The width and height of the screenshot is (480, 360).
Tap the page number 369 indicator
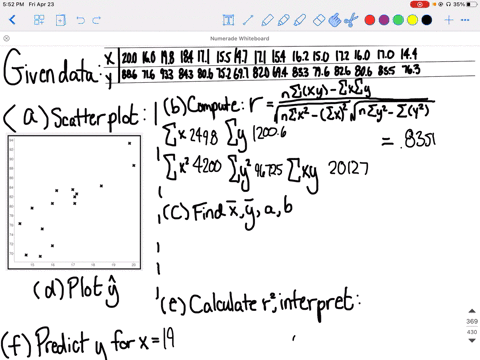(x=472, y=321)
